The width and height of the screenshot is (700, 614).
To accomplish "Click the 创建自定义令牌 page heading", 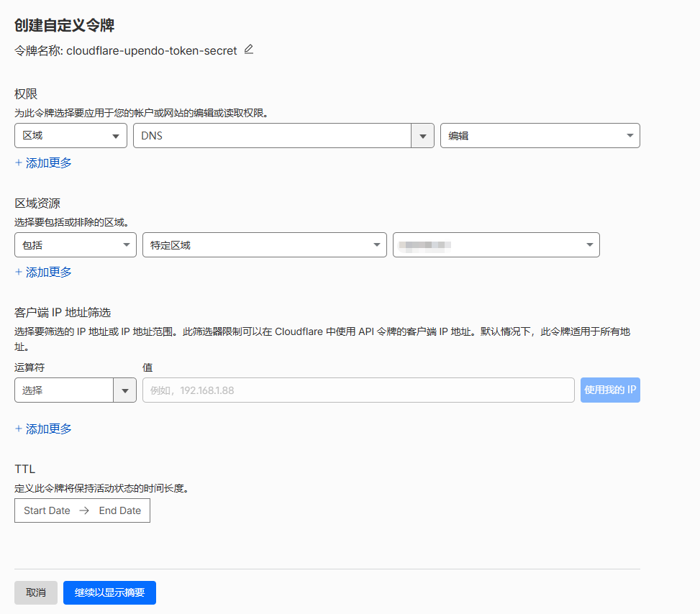I will (64, 25).
